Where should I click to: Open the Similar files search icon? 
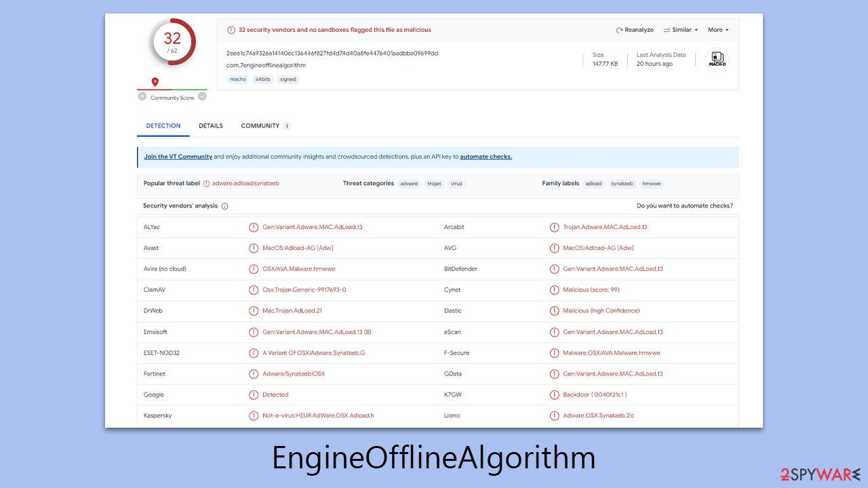(667, 30)
